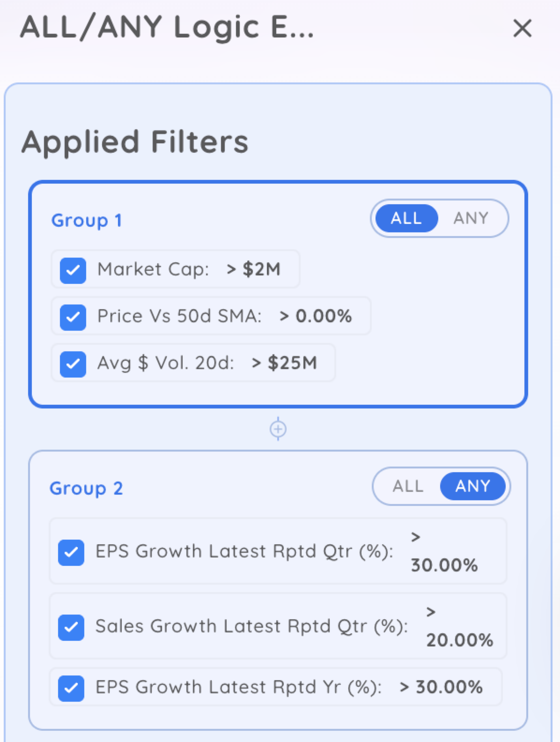The width and height of the screenshot is (560, 742).
Task: Click the Avg $ Vol. 20d > $25M value
Action: coord(284,363)
